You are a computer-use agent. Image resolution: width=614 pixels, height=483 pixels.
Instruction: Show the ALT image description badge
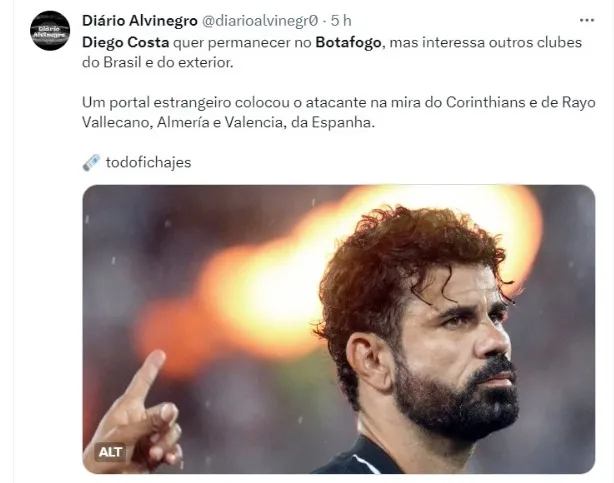point(110,452)
